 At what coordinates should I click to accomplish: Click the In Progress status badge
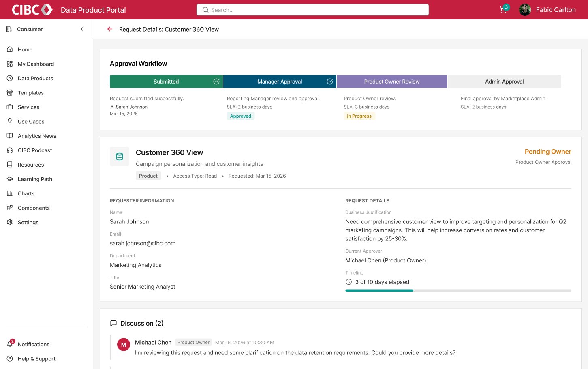click(x=359, y=116)
